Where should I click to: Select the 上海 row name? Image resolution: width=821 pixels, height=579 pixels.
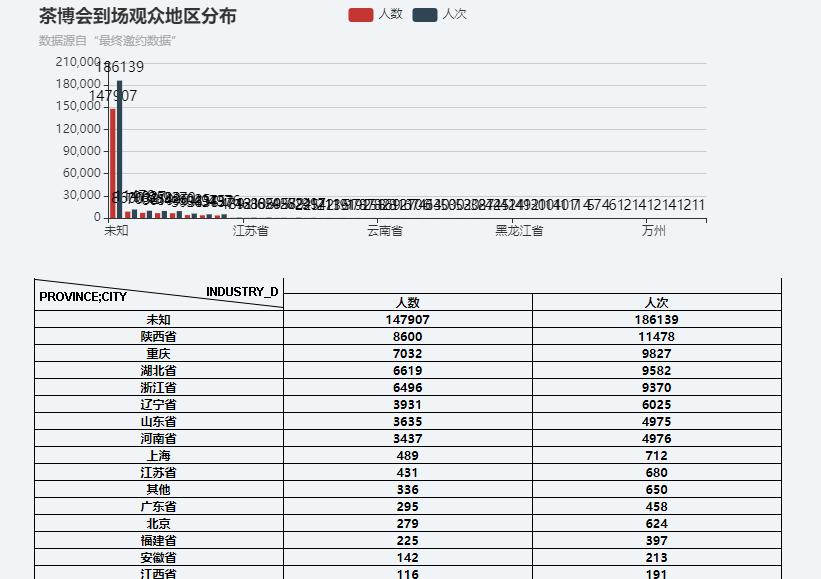[x=159, y=455]
